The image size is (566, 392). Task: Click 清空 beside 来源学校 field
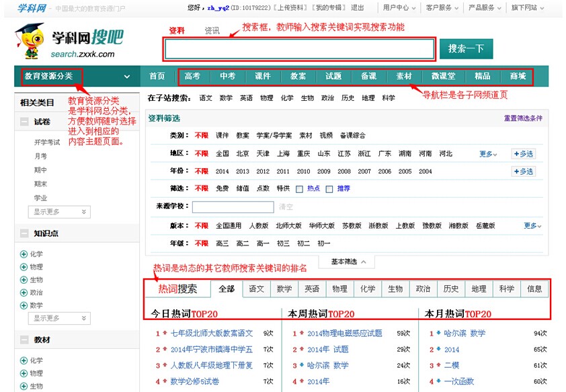pos(286,207)
